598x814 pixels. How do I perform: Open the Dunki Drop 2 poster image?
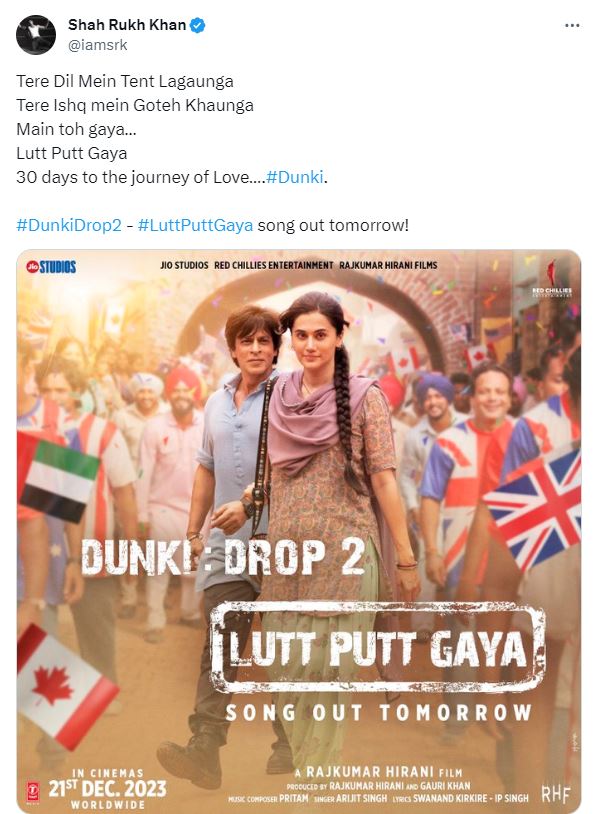pyautogui.click(x=298, y=531)
